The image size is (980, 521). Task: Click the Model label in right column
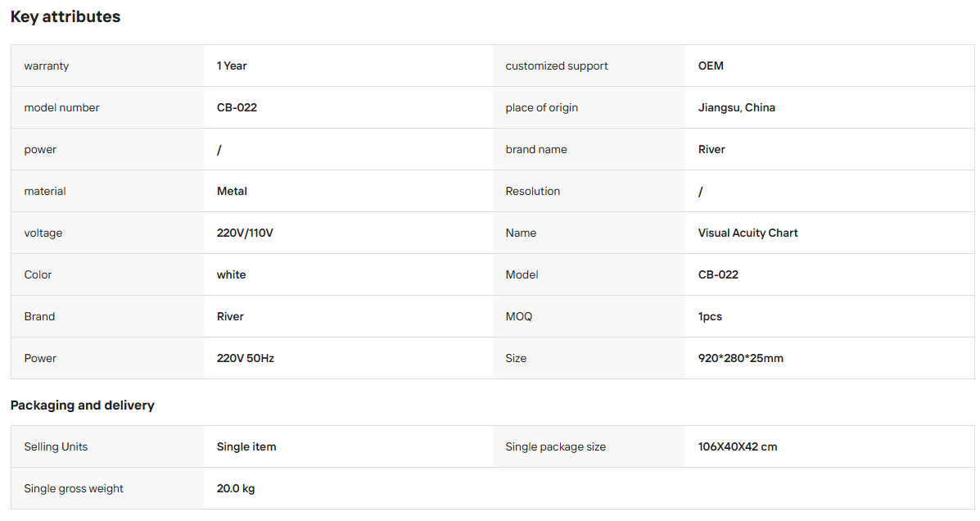point(522,274)
